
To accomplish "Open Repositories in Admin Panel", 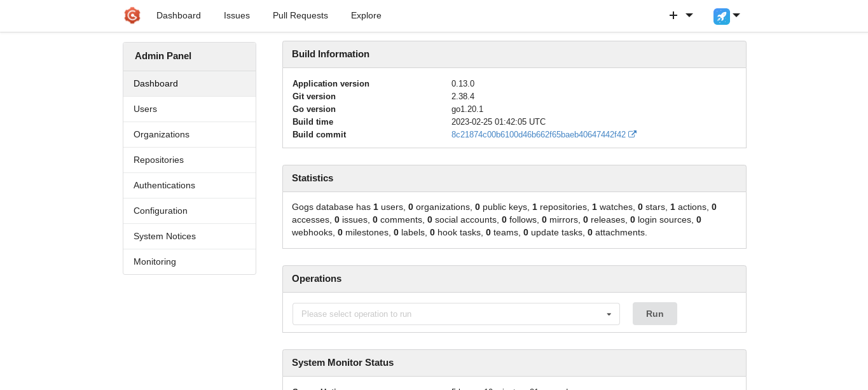I will click(x=158, y=160).
